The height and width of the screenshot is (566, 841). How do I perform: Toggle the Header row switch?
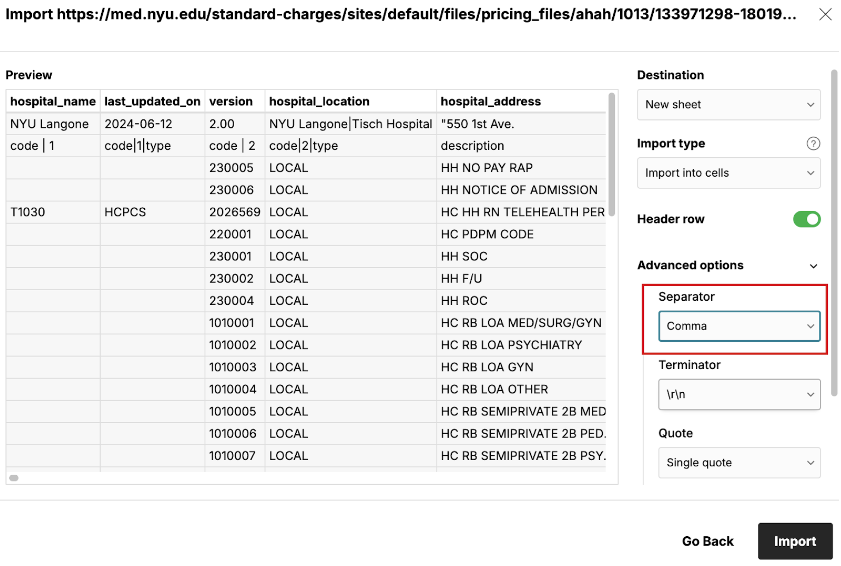coord(806,219)
